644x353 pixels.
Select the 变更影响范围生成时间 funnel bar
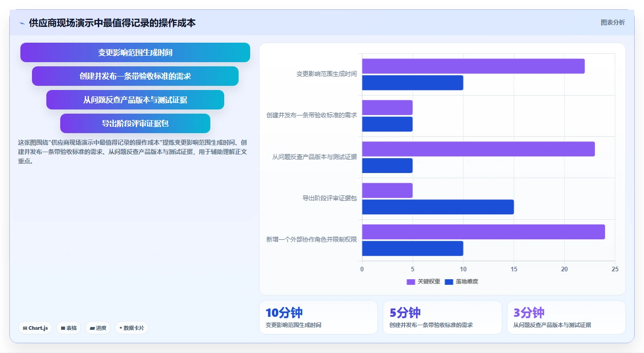point(135,52)
